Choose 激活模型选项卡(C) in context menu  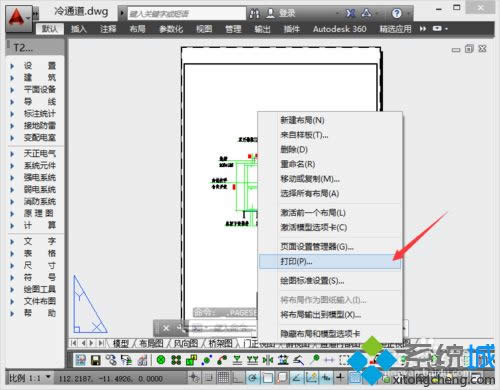330,227
